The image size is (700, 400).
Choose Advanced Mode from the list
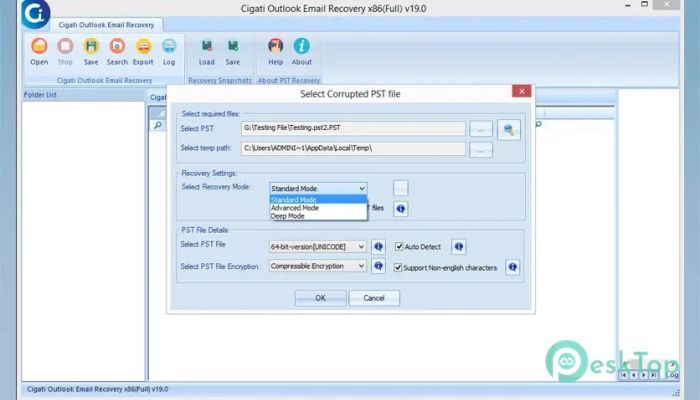[x=318, y=208]
